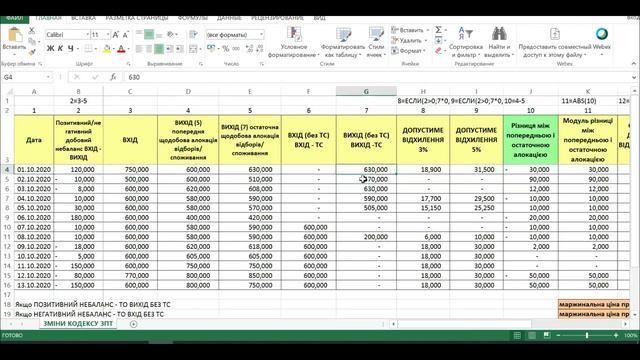Open the fill color dropdown arrow
Screen dimensions: 640x360
tap(114, 49)
